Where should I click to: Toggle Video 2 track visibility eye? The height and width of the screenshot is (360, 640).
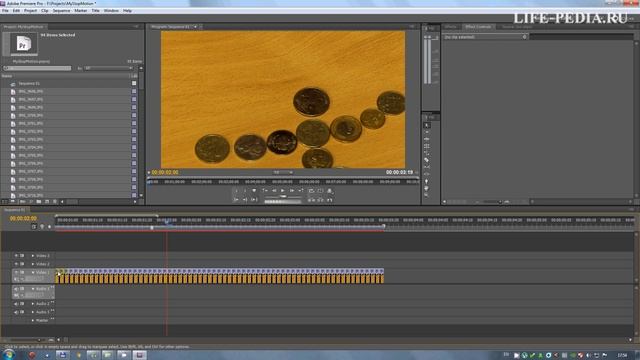tap(16, 264)
